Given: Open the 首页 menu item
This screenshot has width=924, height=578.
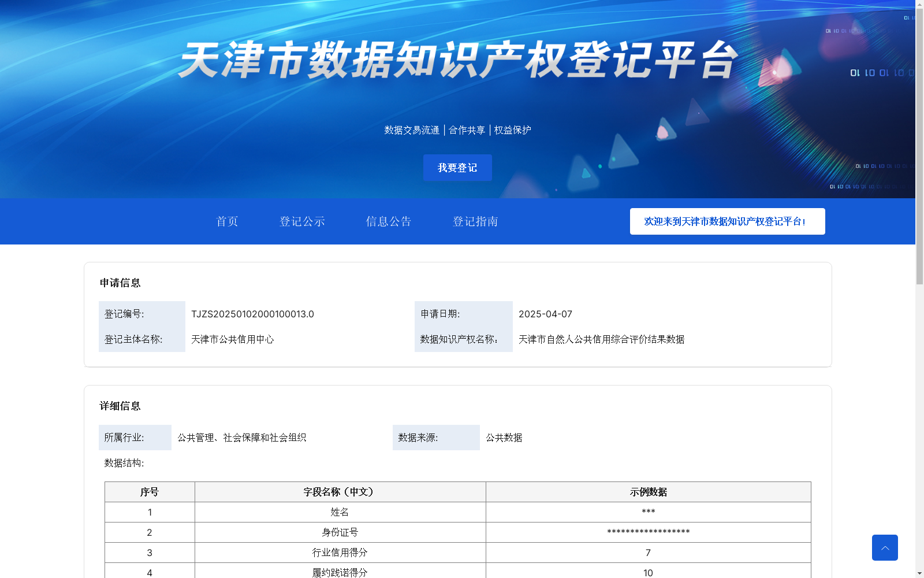Looking at the screenshot, I should pos(227,221).
